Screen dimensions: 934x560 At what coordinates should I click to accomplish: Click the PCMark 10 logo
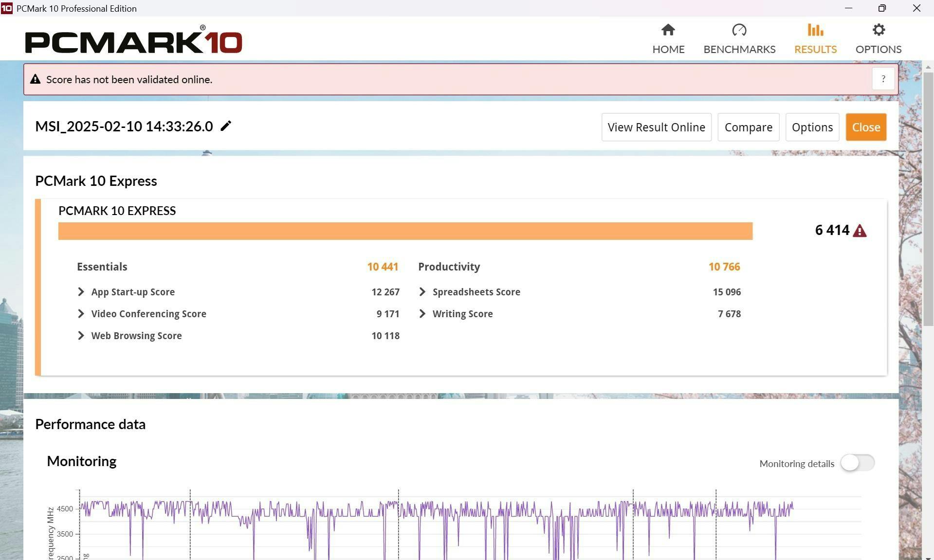pos(133,39)
